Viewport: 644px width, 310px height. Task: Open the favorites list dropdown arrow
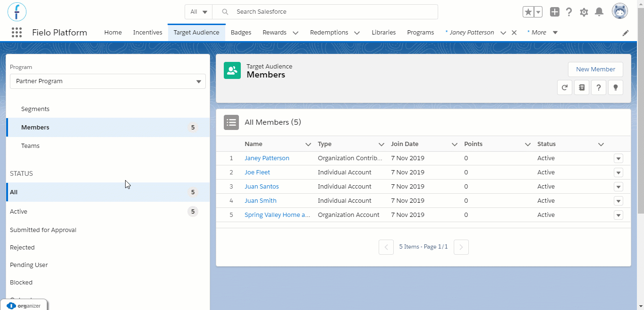538,12
